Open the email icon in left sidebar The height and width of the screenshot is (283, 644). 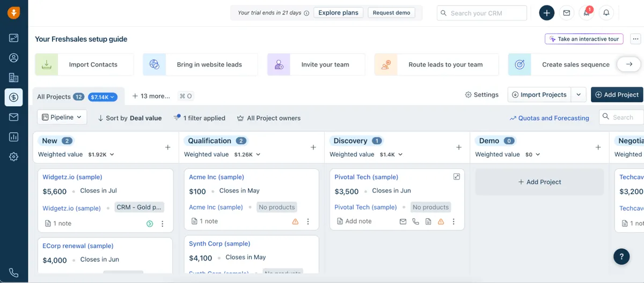coord(13,117)
